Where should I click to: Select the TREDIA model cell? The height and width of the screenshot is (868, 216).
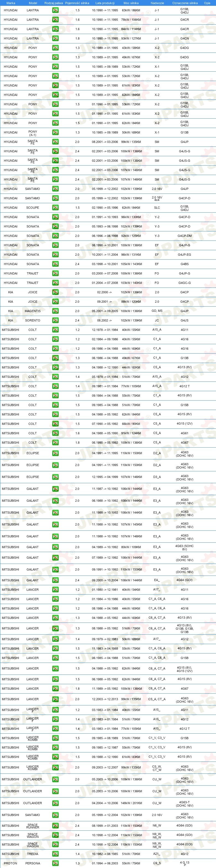click(33, 854)
